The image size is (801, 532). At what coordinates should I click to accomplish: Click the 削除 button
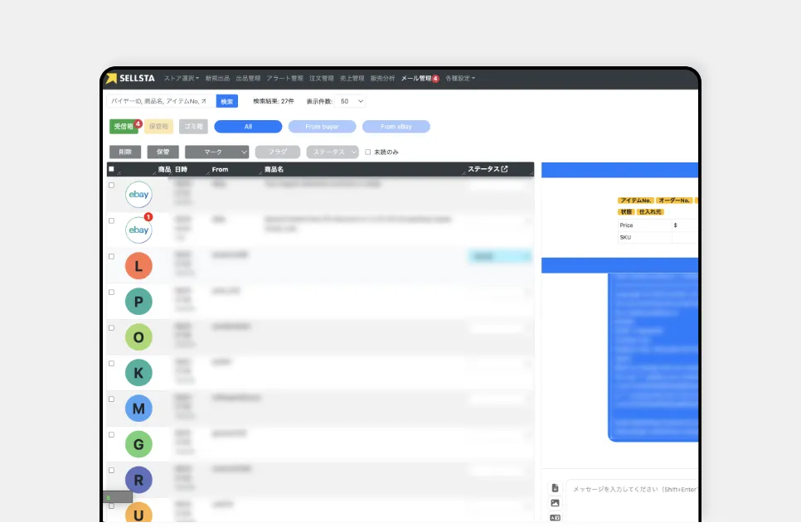[x=124, y=152]
